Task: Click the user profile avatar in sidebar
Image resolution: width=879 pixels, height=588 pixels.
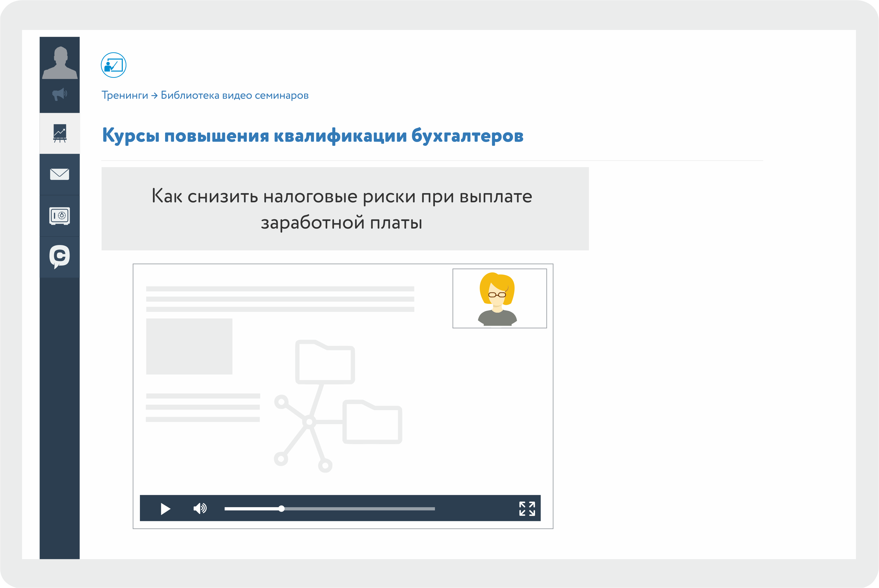Action: click(x=60, y=63)
